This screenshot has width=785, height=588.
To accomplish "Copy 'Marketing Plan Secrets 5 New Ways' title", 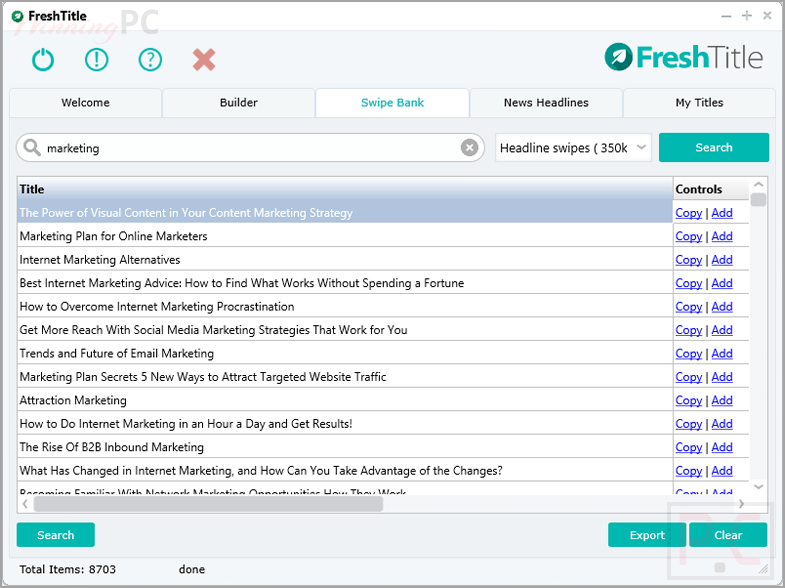I will pyautogui.click(x=688, y=377).
